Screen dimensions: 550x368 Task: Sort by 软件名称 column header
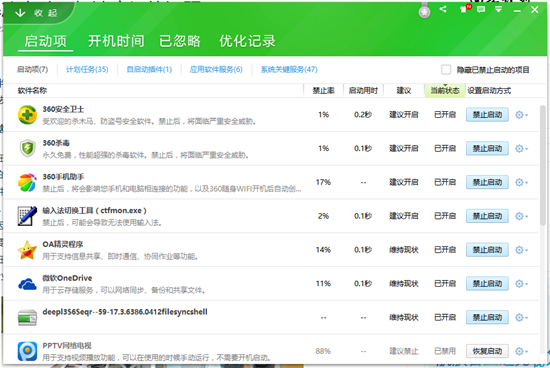32,91
